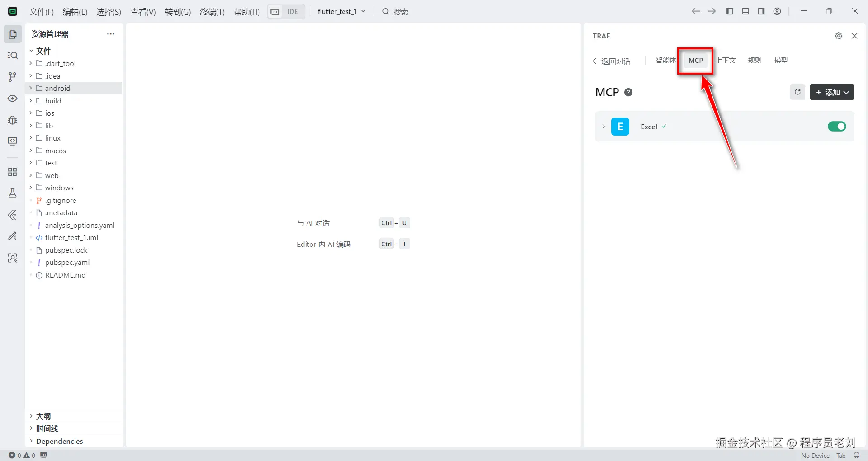Open the 选择(S) menu
Image resolution: width=868 pixels, height=461 pixels.
pyautogui.click(x=108, y=12)
